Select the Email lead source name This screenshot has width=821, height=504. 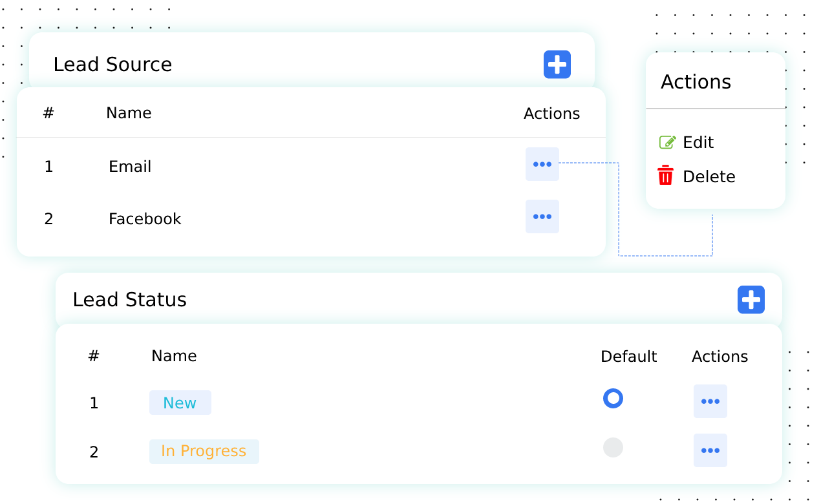(x=130, y=167)
